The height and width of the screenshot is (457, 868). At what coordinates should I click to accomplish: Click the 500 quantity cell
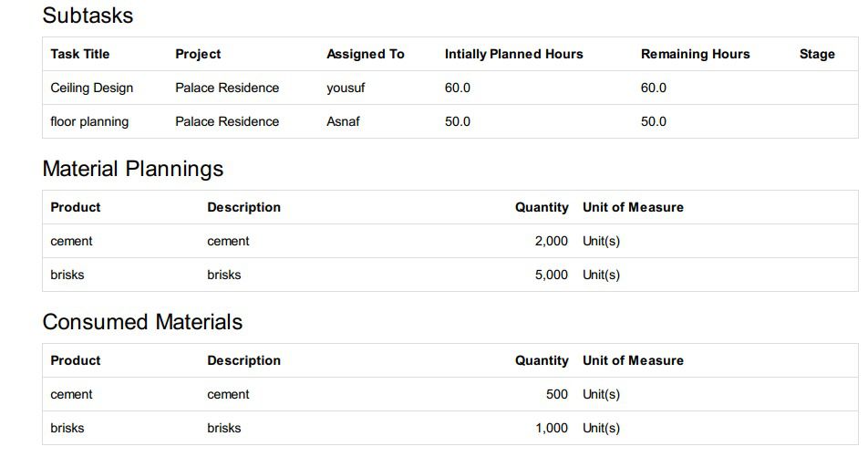tap(556, 394)
